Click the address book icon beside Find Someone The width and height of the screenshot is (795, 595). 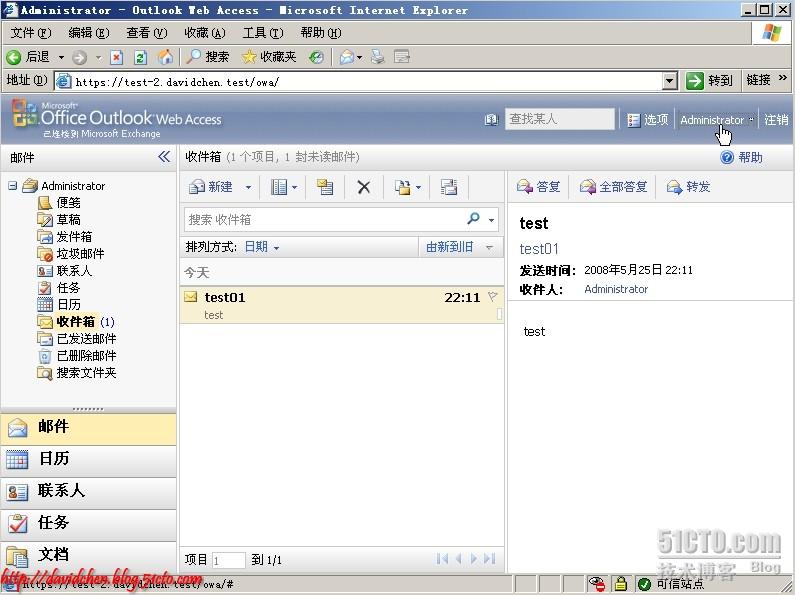491,120
